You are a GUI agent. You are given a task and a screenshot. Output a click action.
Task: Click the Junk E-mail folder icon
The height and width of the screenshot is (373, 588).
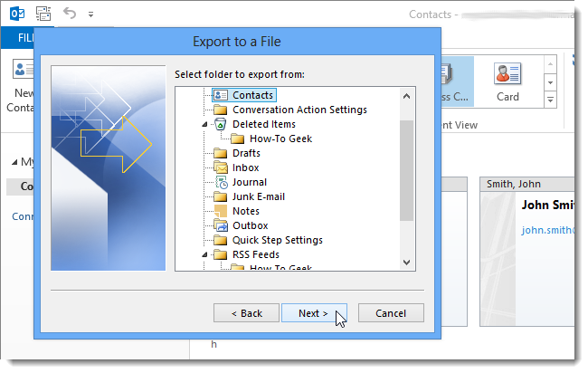pos(221,196)
